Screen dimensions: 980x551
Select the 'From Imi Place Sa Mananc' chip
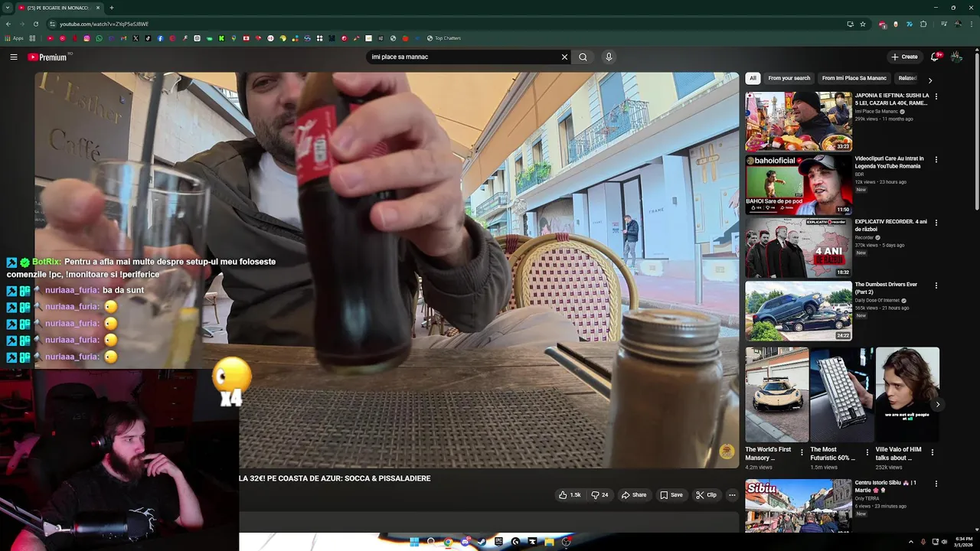[854, 78]
